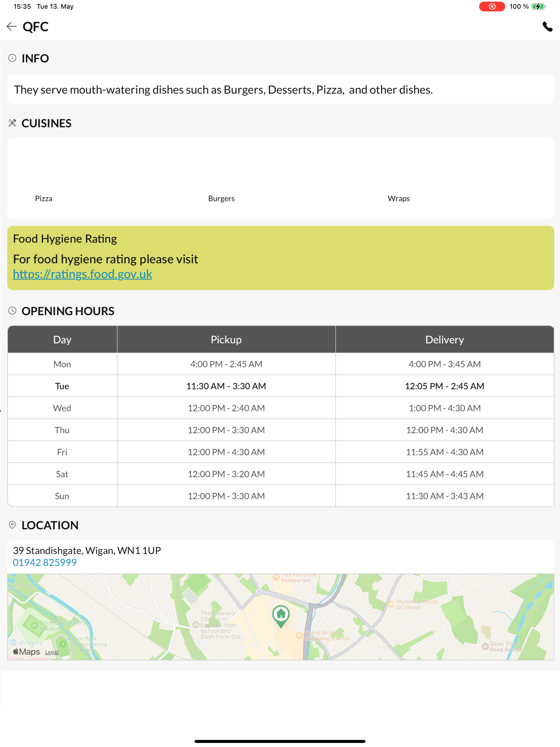Tap Monday pickup 4:00 PM - 2:45 AM
This screenshot has height=747, width=560.
tap(226, 364)
